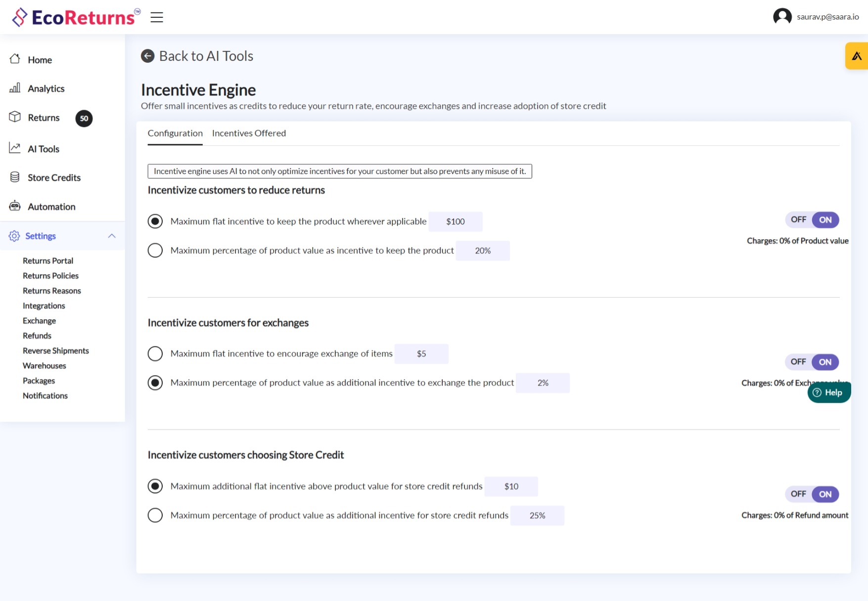Image resolution: width=868 pixels, height=601 pixels.
Task: Click the back arrow beside Back to AI Tools
Action: (x=147, y=56)
